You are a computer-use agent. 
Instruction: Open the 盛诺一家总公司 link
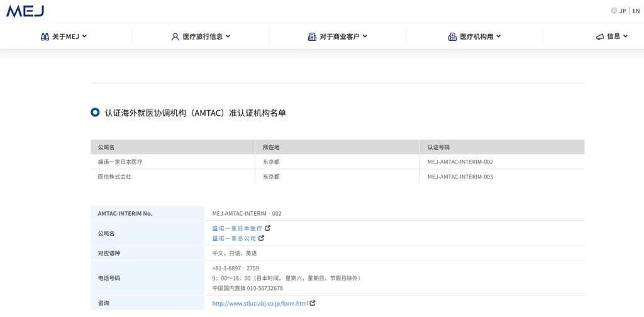pos(234,238)
